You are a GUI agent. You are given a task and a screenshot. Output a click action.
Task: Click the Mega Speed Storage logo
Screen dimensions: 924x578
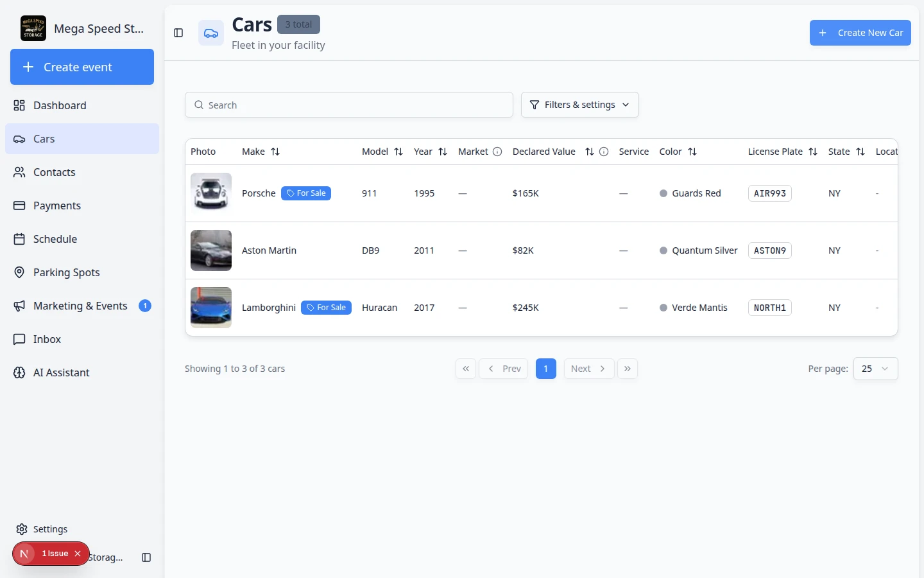[33, 28]
